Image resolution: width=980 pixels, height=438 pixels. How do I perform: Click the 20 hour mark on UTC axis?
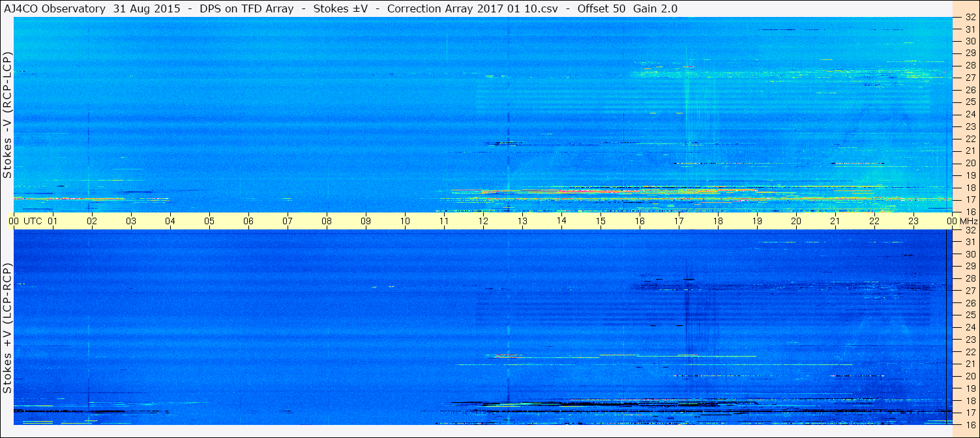coord(796,221)
